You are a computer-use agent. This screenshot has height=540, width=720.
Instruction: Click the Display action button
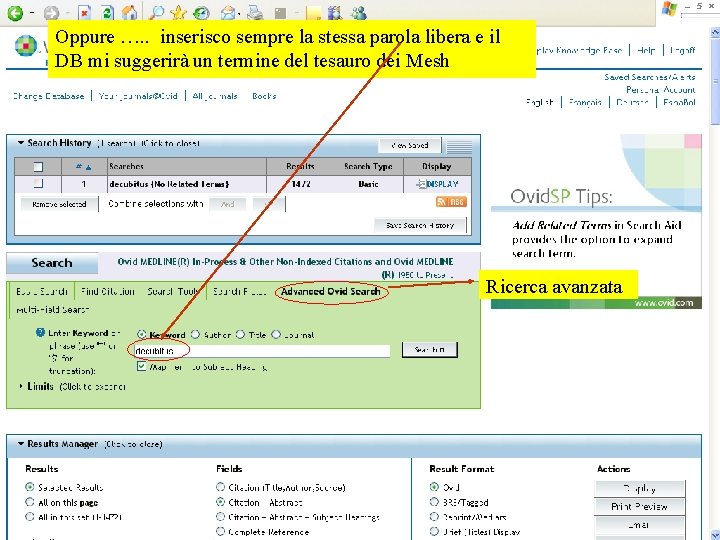coord(639,489)
